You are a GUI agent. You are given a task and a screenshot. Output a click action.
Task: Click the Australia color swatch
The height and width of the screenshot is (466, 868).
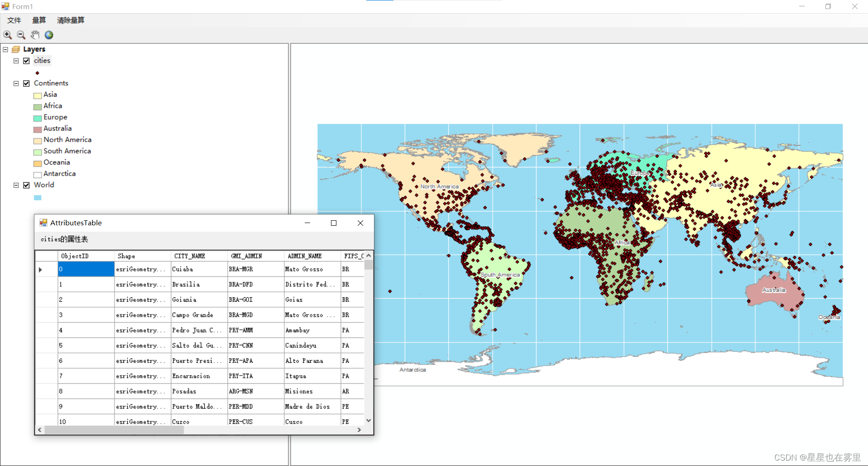(x=38, y=129)
